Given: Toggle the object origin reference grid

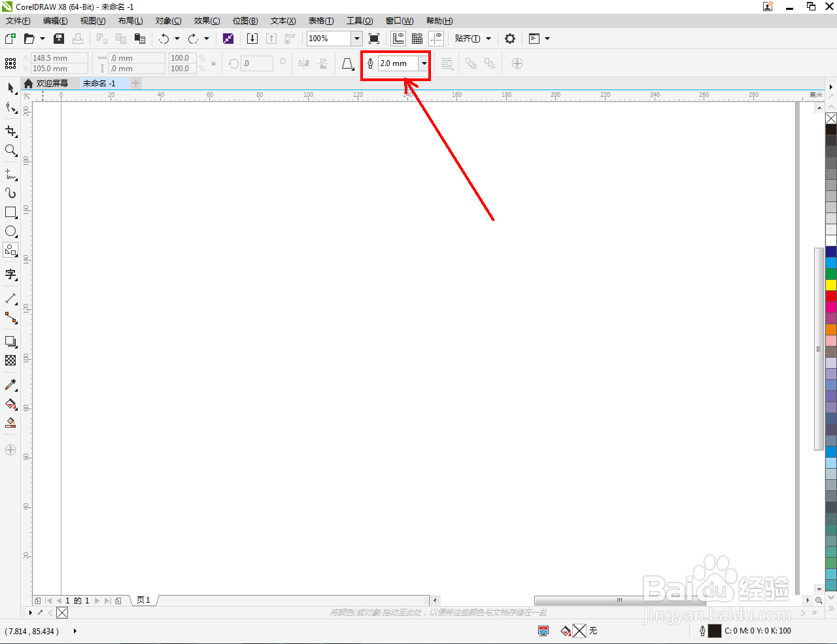Looking at the screenshot, I should (x=10, y=63).
